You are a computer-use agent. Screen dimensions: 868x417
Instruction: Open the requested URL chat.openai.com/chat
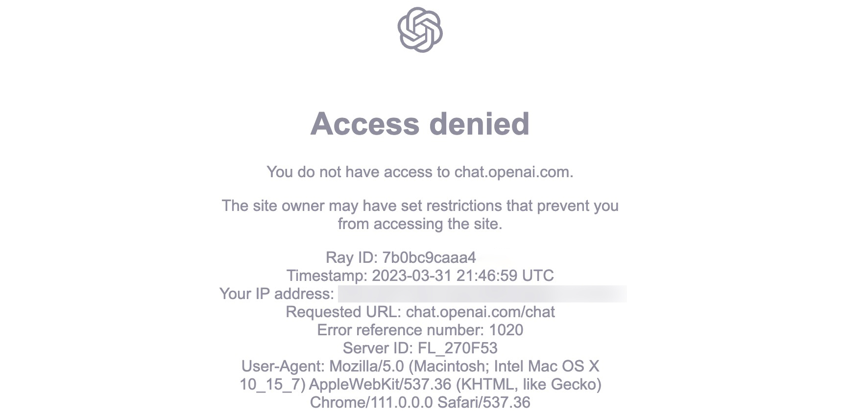481,312
